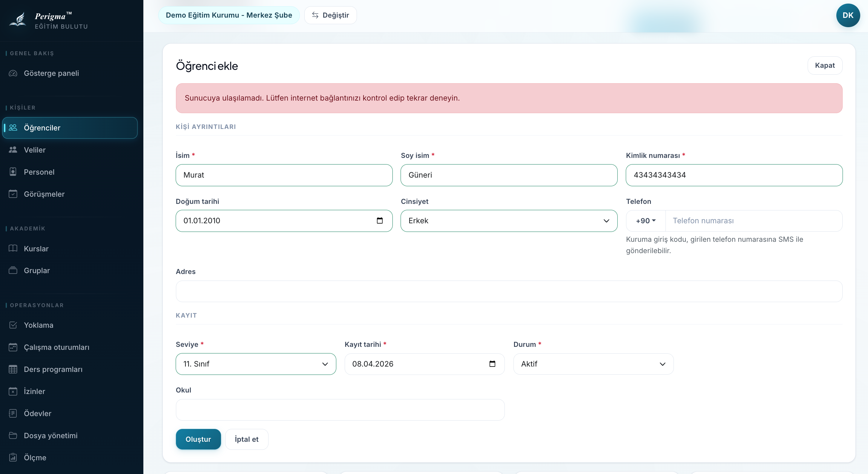Expand the Durum dropdown showing Aktif
The height and width of the screenshot is (474, 868).
[x=594, y=364]
